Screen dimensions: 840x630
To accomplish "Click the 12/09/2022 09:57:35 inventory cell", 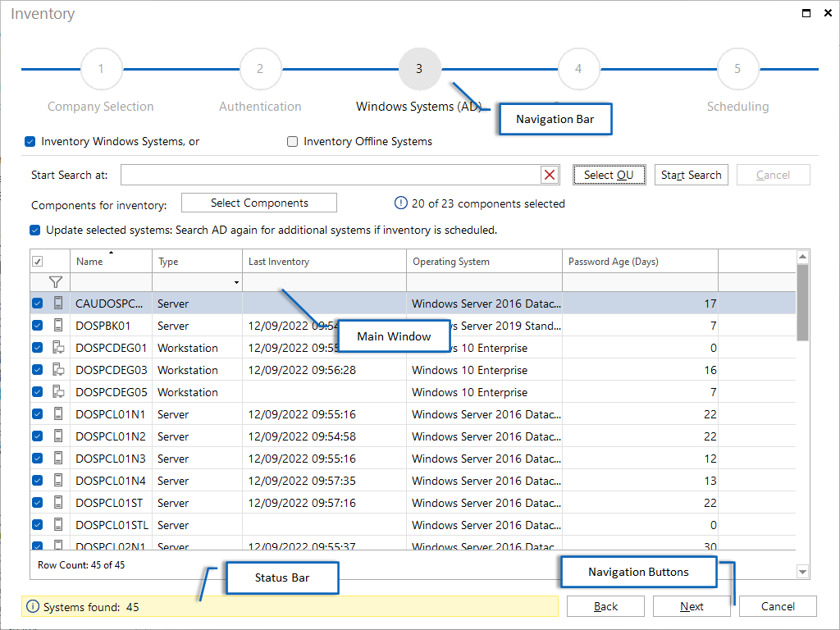I will point(324,481).
